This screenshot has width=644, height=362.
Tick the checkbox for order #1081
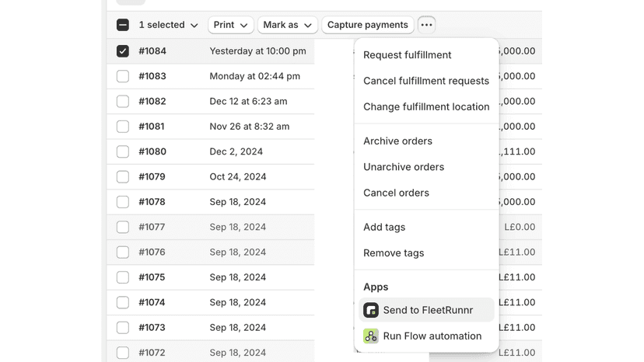pyautogui.click(x=122, y=127)
